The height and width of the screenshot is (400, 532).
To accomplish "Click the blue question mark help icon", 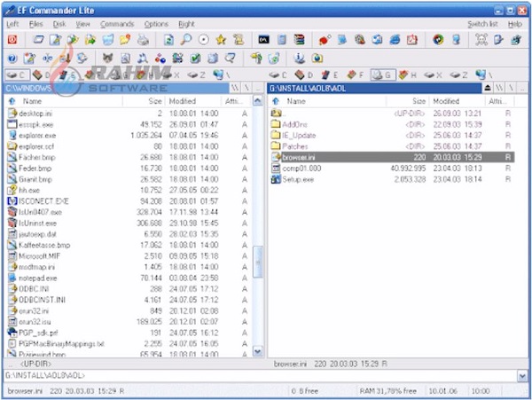I will pos(12,59).
